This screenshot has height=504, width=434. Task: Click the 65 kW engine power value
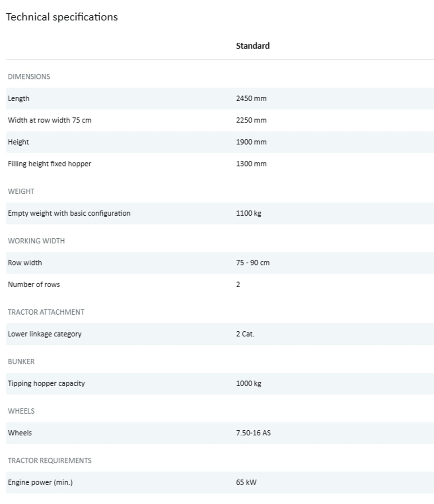point(246,482)
